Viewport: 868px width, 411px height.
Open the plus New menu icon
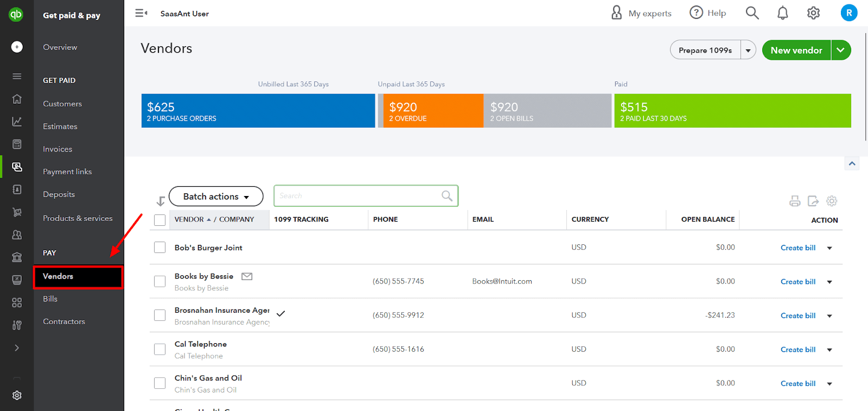[x=17, y=47]
